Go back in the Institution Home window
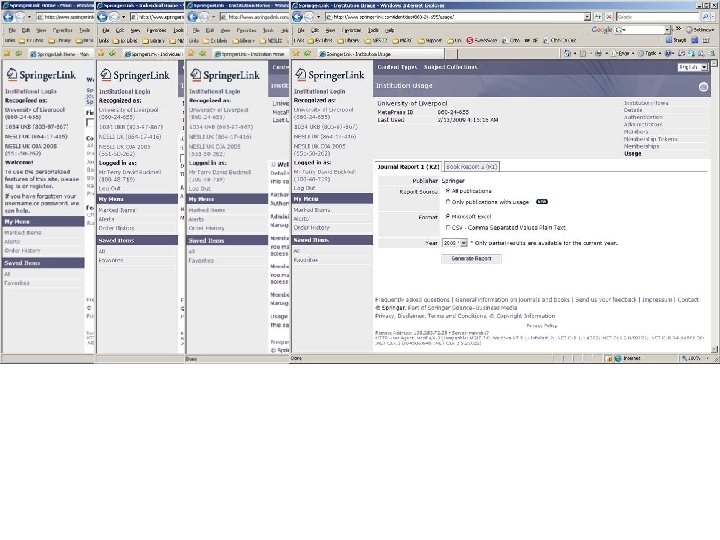Viewport: 720px width, 540px height. click(193, 17)
